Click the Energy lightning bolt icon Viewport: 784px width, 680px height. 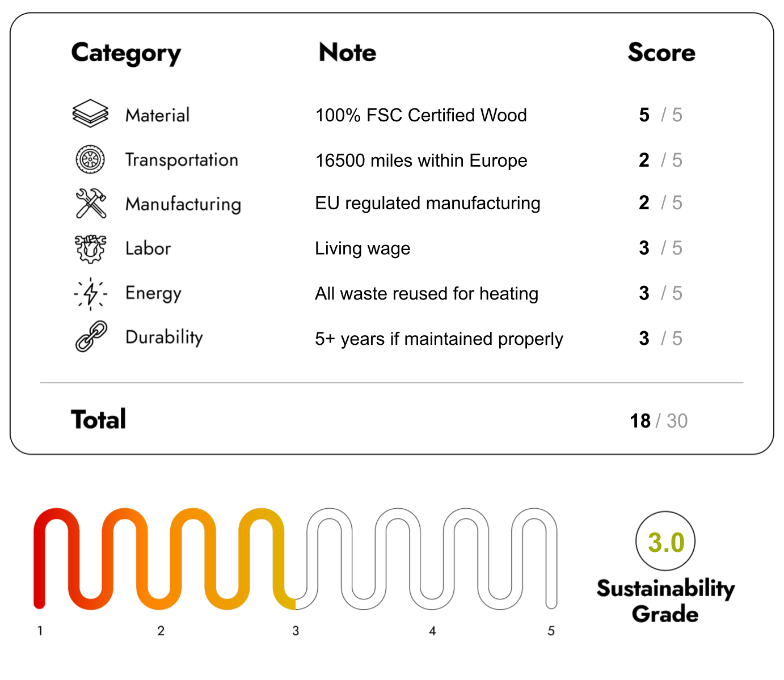coord(90,293)
